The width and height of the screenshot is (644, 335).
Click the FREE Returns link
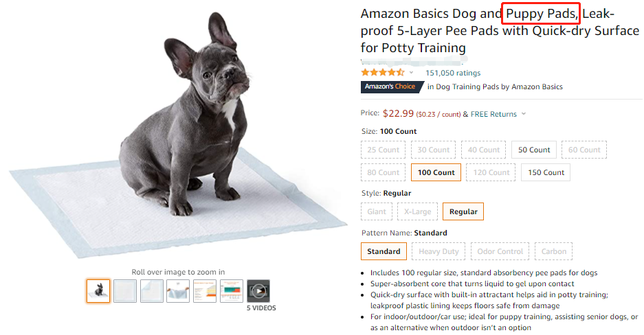(x=494, y=114)
